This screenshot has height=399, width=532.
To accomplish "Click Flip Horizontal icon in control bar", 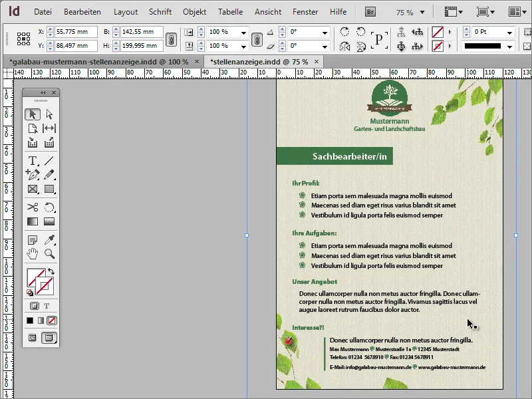I will [344, 46].
